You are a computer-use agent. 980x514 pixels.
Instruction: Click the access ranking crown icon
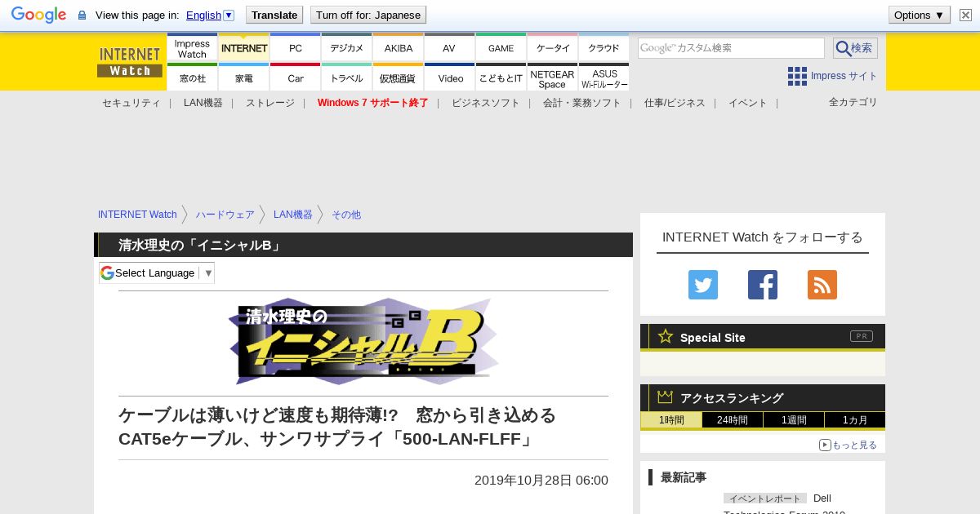pos(666,397)
